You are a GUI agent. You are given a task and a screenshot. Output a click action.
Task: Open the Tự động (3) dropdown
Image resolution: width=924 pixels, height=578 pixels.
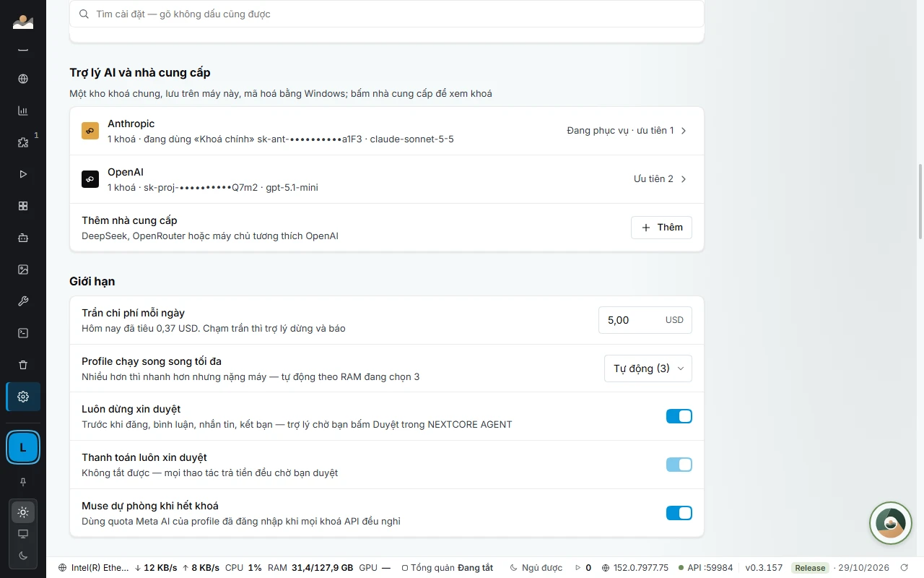coord(648,368)
